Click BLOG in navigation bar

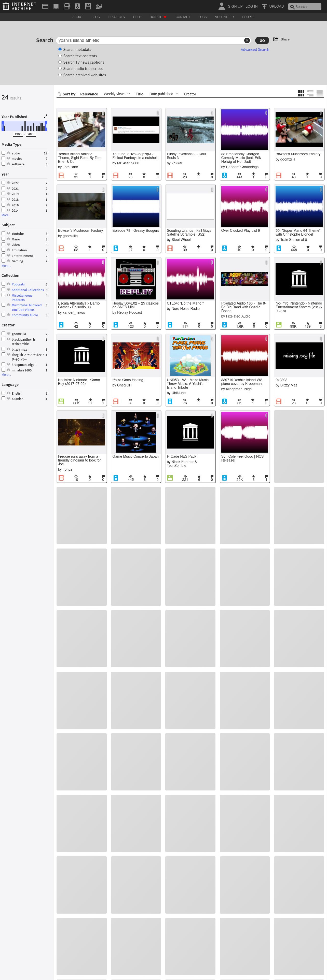pyautogui.click(x=96, y=17)
